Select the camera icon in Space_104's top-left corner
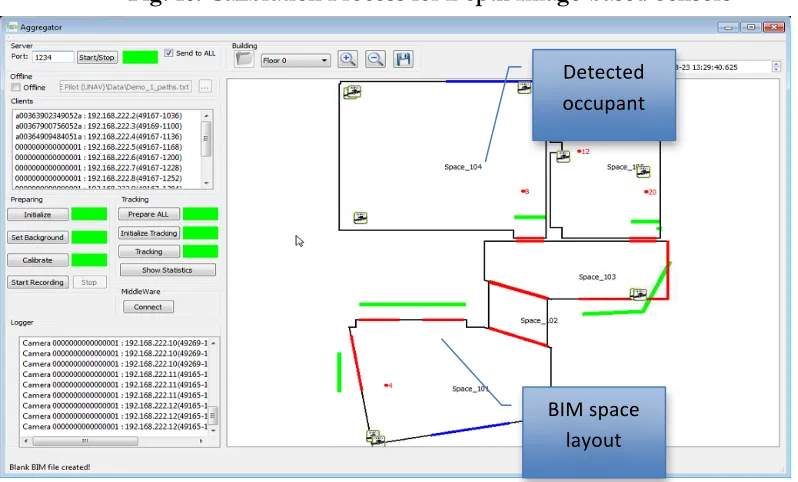 pos(352,92)
